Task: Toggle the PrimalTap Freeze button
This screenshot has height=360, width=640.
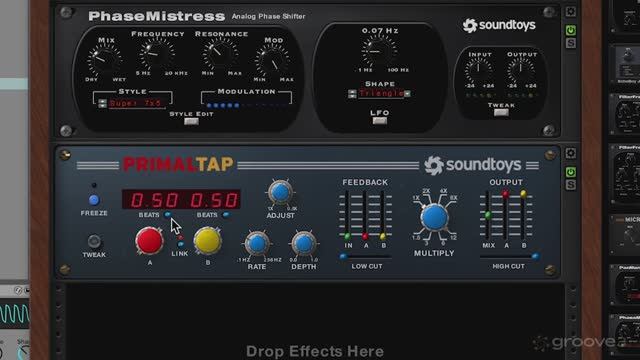Action: [94, 200]
